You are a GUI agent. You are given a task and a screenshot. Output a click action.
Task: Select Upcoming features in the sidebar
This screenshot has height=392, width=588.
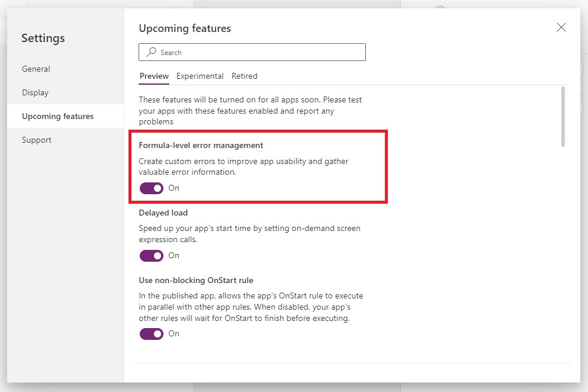pos(57,116)
